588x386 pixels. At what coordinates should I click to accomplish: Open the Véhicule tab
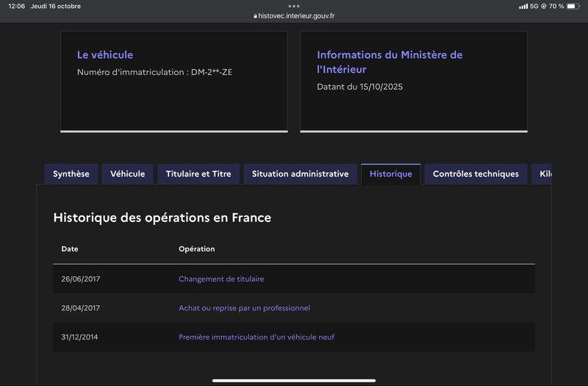[127, 174]
